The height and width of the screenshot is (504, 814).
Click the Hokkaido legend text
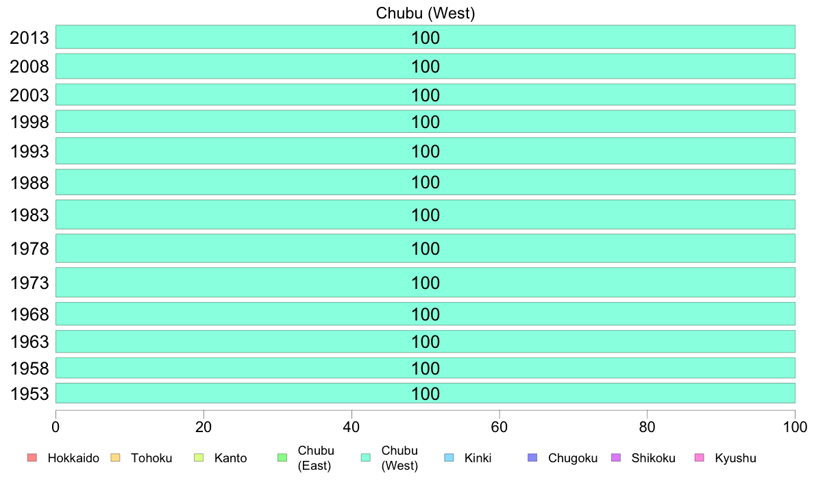pos(73,458)
